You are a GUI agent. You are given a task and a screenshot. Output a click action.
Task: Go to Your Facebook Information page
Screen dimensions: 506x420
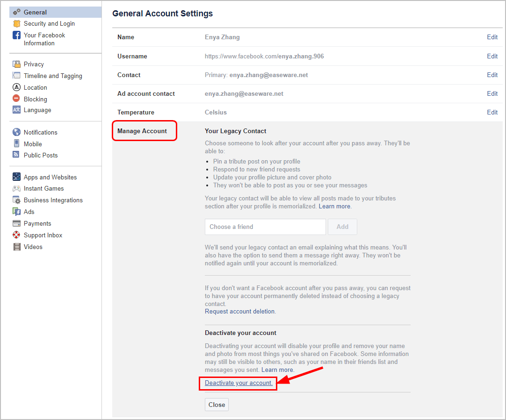(x=44, y=39)
